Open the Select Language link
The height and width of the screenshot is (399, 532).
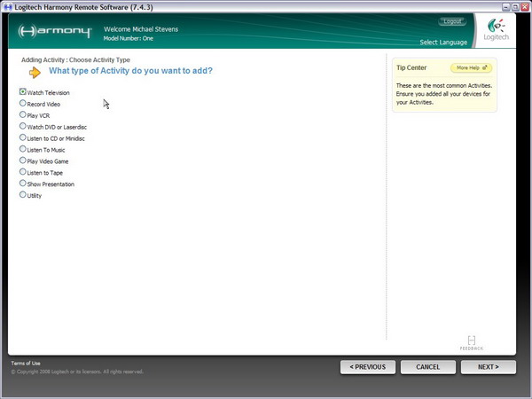click(x=443, y=43)
